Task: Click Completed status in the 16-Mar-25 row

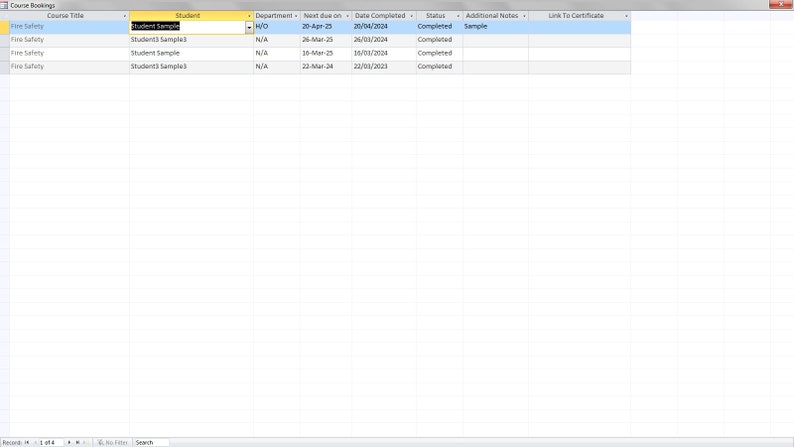Action: click(x=439, y=54)
